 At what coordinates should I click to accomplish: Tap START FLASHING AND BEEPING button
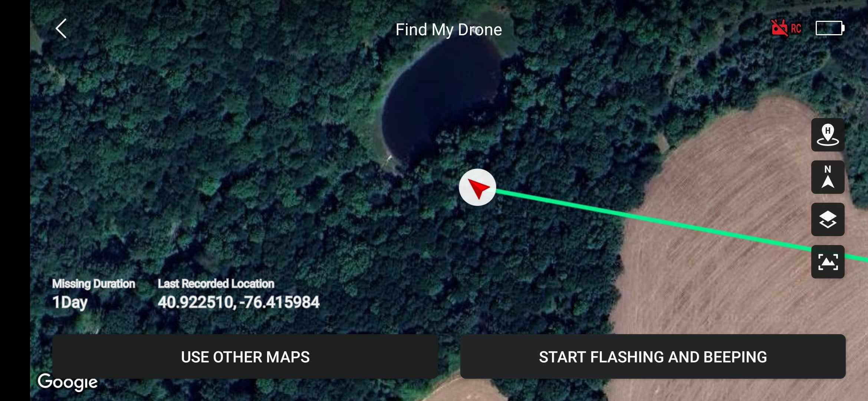point(653,356)
